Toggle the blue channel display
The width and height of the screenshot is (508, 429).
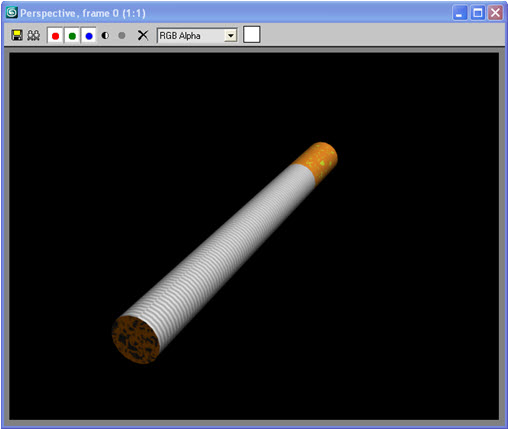click(89, 35)
